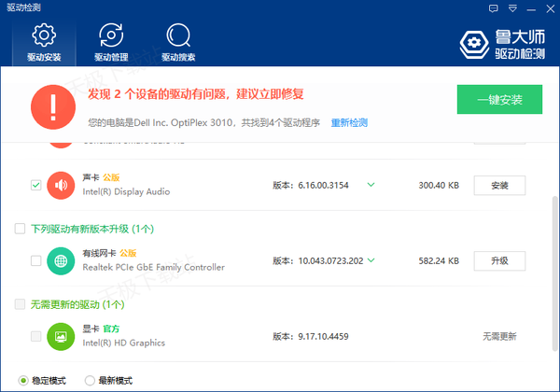
Task: Open the title bar dropdown menu icon
Action: pyautogui.click(x=511, y=7)
